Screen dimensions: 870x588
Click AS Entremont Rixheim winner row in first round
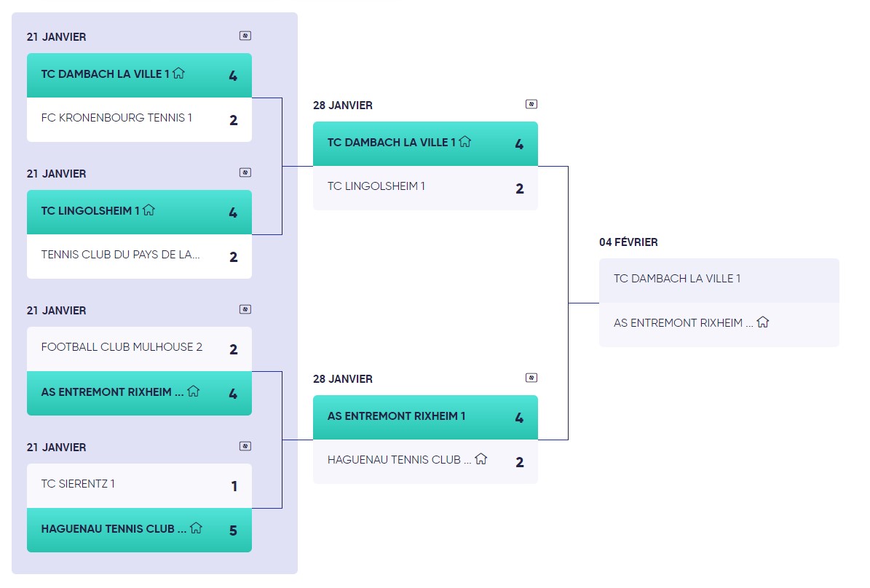pos(139,393)
